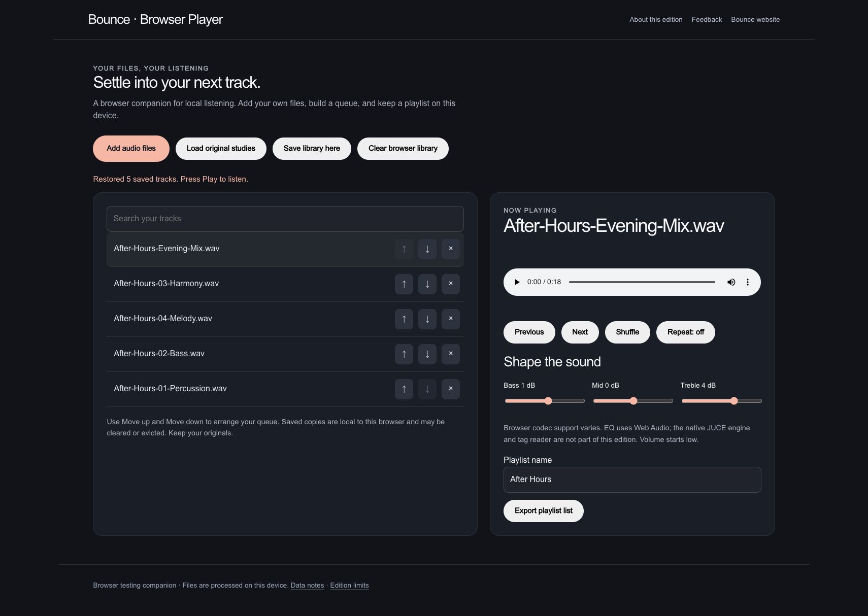Move After-Hours-04-Melody.wav up one position

pos(404,319)
